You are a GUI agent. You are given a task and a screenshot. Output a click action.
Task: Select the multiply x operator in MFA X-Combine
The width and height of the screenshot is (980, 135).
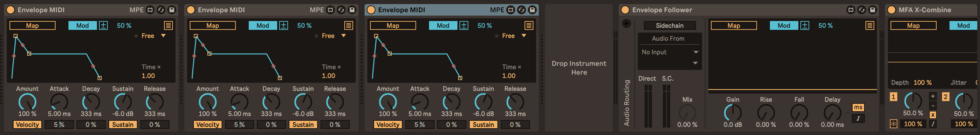933,115
